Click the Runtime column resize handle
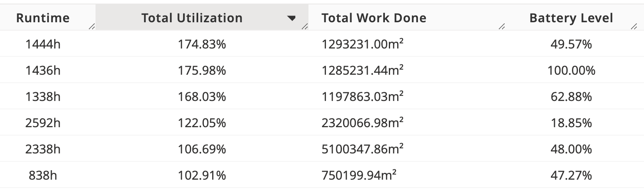Viewport: 644px width, 190px height. coord(92,27)
